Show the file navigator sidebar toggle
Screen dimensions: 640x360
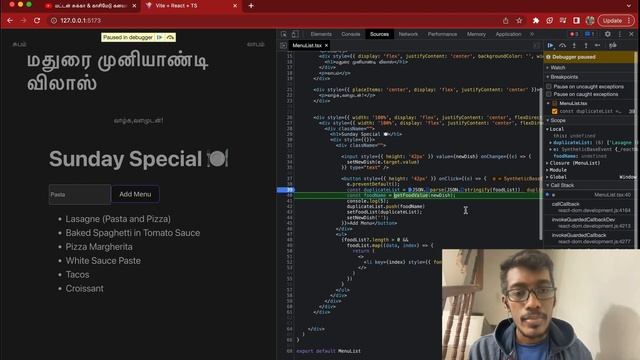283,45
